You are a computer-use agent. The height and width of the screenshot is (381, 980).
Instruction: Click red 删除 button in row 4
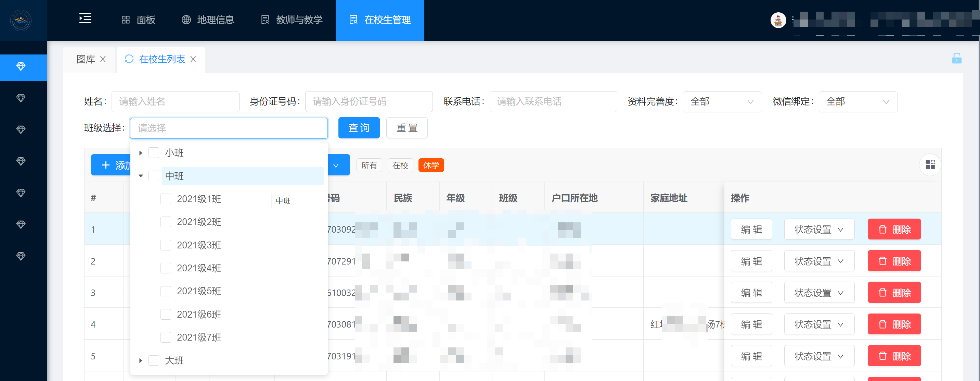pos(894,324)
